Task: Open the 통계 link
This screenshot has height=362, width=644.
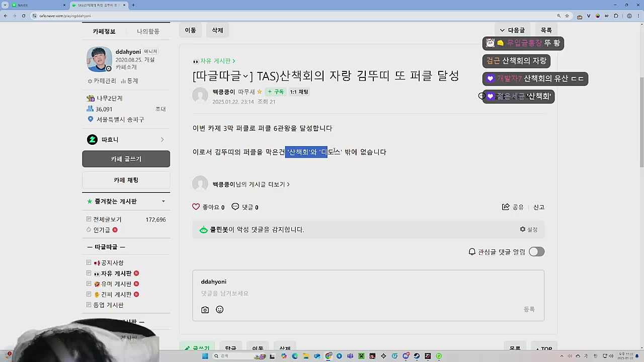Action: click(129, 81)
